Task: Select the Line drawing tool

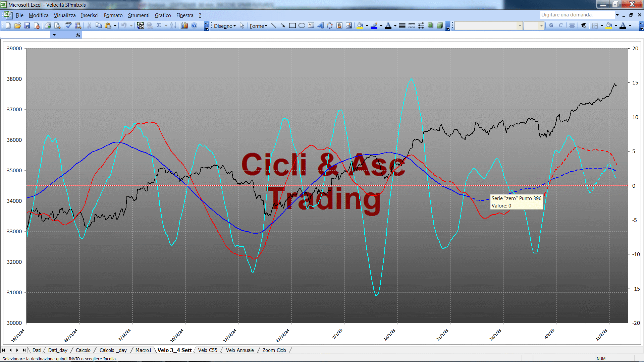Action: point(273,25)
